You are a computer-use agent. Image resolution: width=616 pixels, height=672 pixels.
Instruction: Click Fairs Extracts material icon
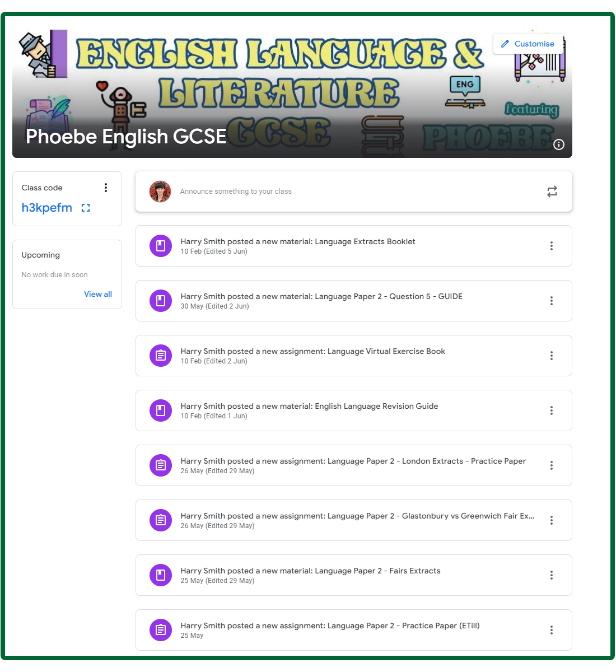161,575
